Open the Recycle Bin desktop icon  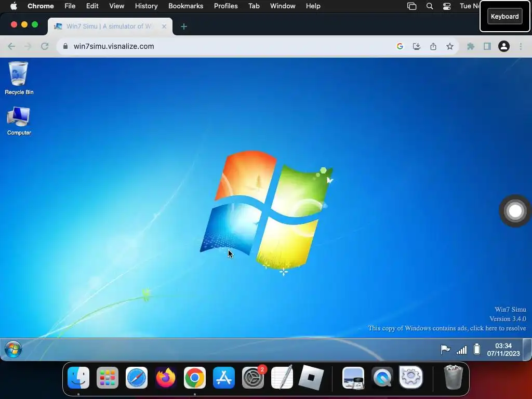coord(19,78)
